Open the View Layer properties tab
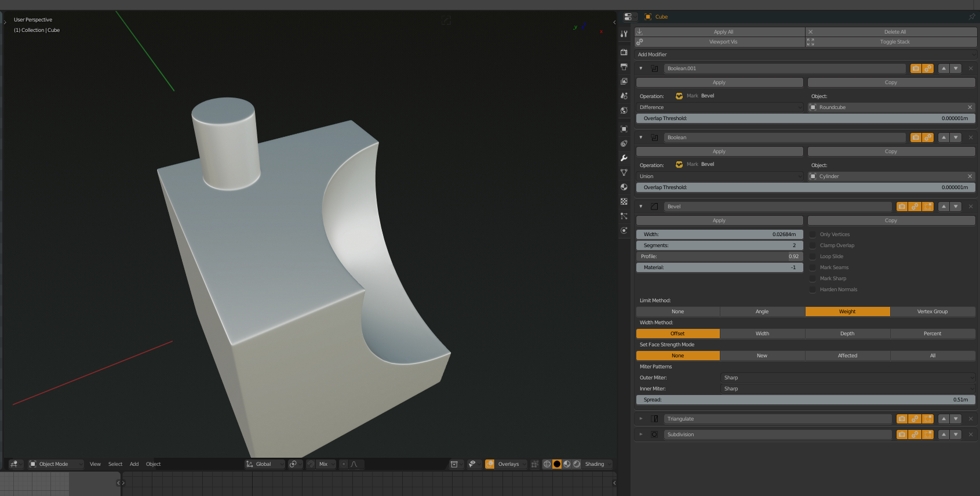980x496 pixels. click(x=624, y=81)
